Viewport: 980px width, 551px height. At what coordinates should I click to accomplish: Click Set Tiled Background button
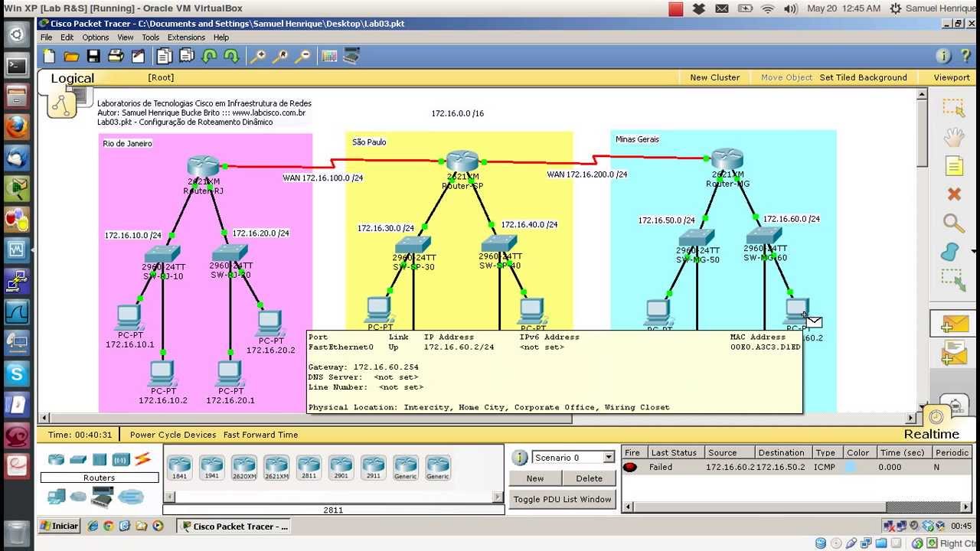tap(863, 77)
